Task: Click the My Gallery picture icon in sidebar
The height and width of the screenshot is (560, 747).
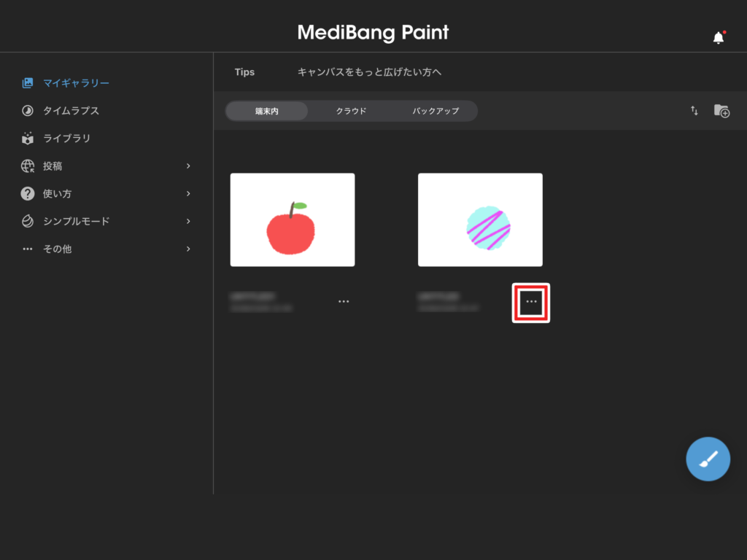Action: click(28, 83)
